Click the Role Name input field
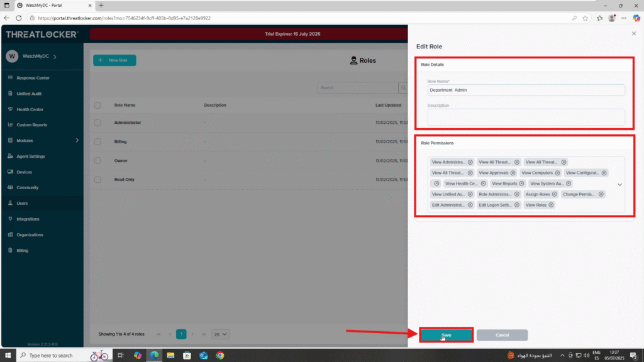This screenshot has width=644, height=362. (526, 90)
